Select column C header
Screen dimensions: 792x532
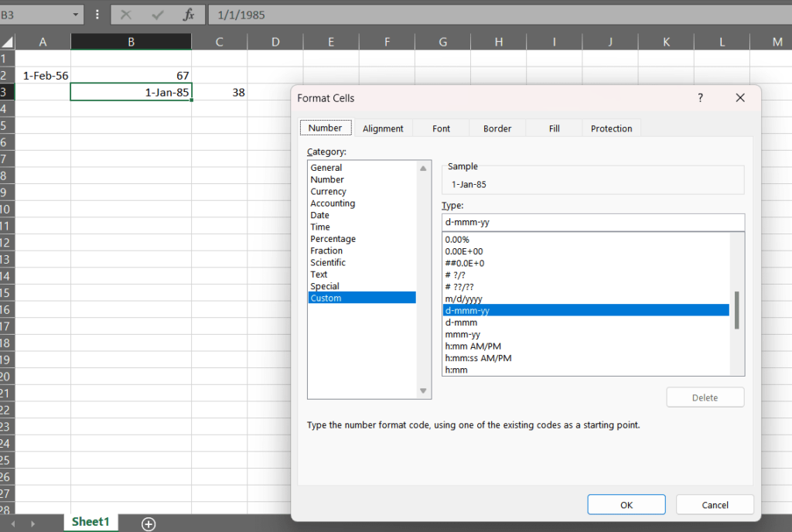[219, 42]
